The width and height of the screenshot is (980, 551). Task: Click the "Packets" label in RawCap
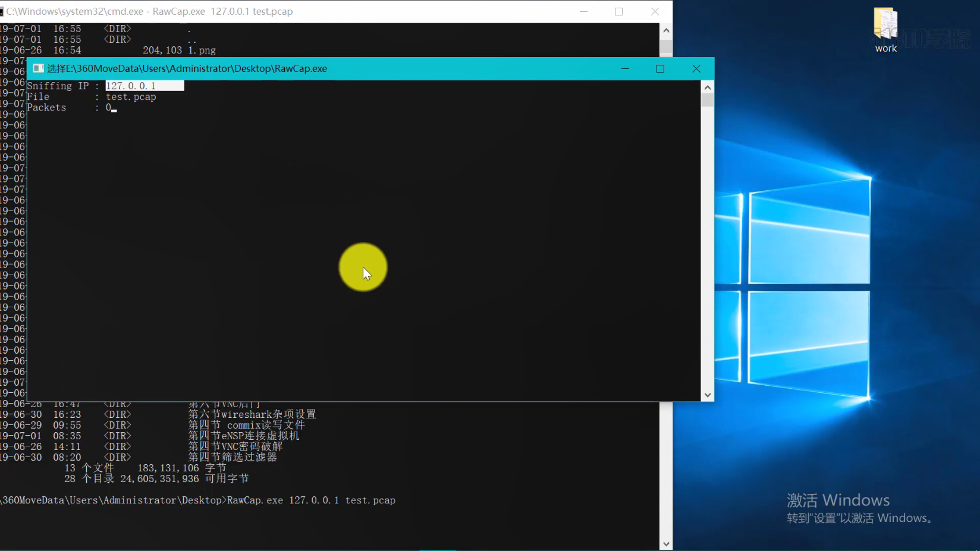pos(46,108)
